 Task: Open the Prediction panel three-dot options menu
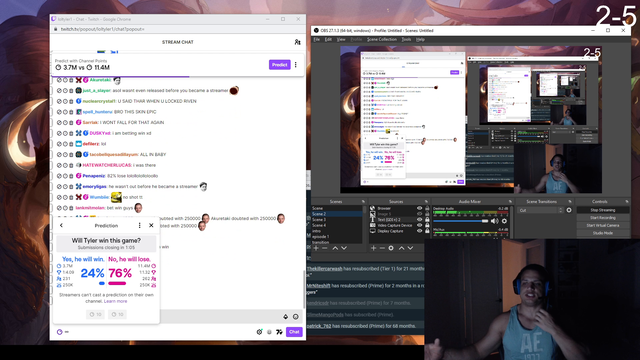140,225
